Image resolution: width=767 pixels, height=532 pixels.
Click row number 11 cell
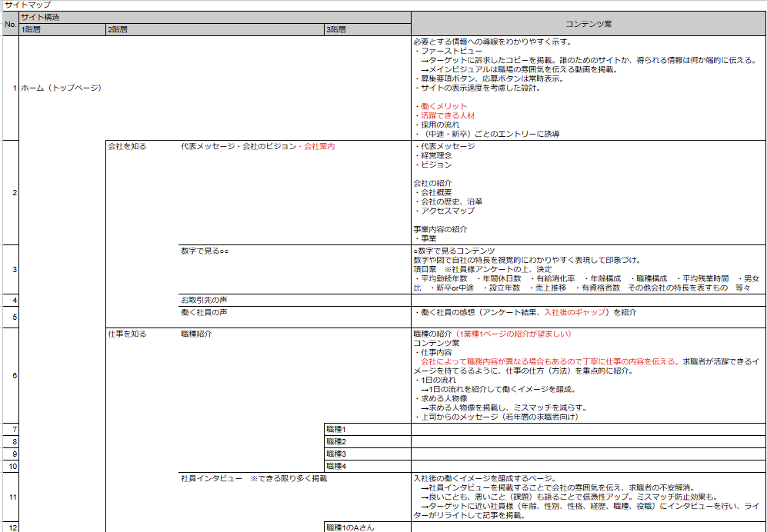[11, 497]
